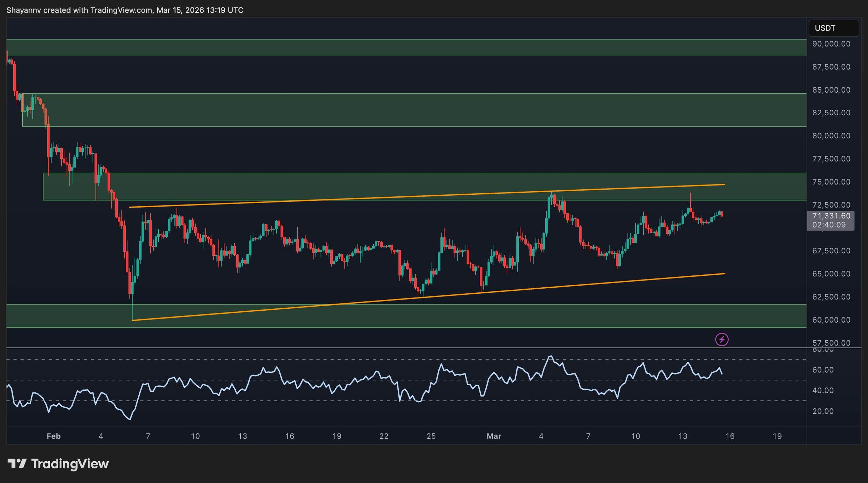Screen dimensions: 868x483
Task: Click the TradingView logo icon
Action: [x=17, y=464]
